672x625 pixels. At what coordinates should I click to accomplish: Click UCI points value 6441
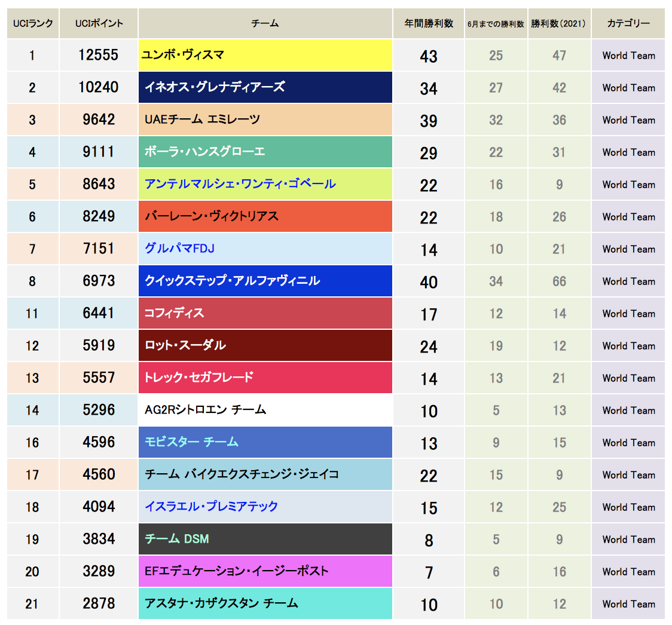click(x=99, y=313)
